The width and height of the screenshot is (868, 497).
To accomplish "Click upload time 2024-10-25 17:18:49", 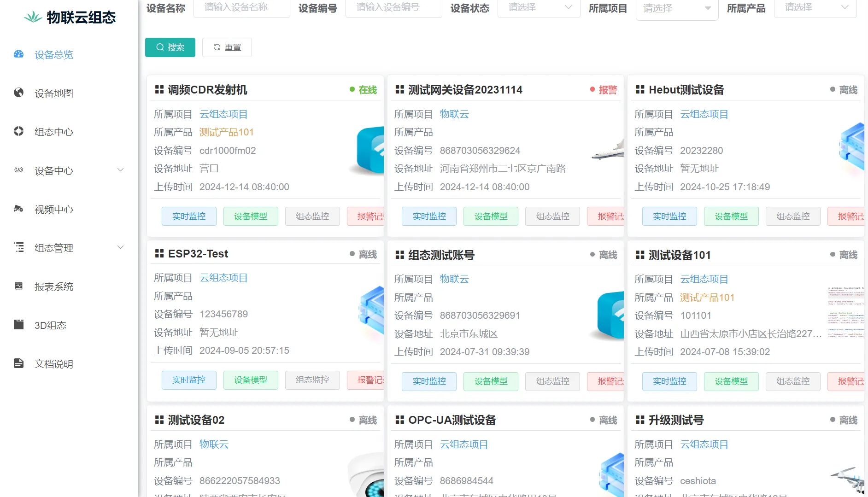I will pyautogui.click(x=725, y=187).
